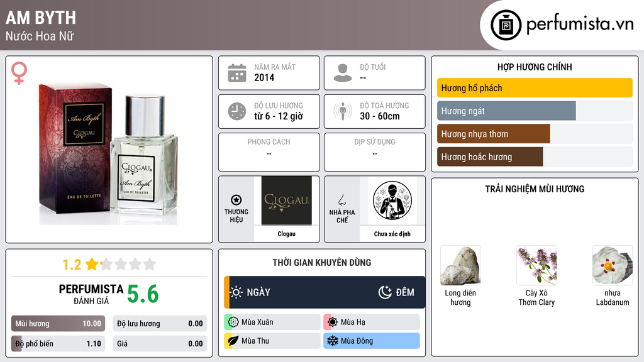Click the Clogau brand name link
The image size is (644, 362).
286,234
